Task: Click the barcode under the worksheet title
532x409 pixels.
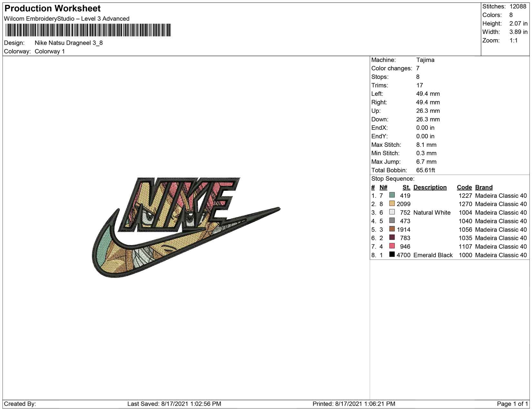Action: (x=88, y=30)
